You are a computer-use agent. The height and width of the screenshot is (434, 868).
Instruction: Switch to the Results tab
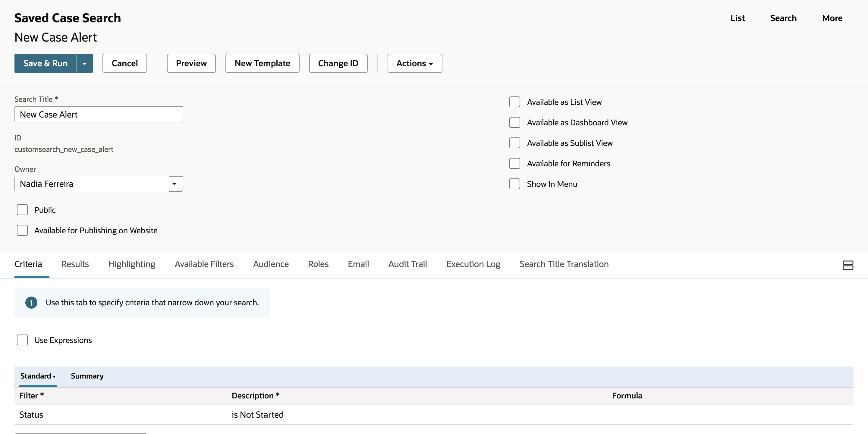click(75, 264)
